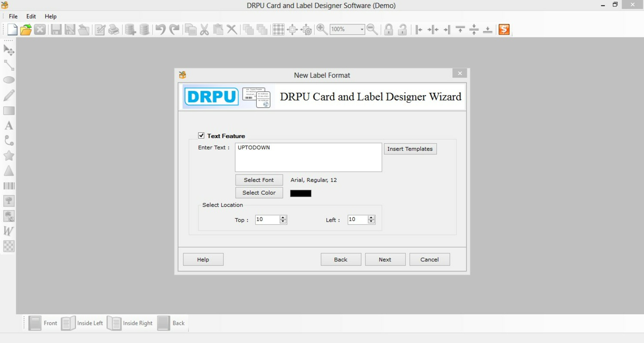Image resolution: width=644 pixels, height=343 pixels.
Task: Click the scissors Cut icon
Action: pos(204,29)
